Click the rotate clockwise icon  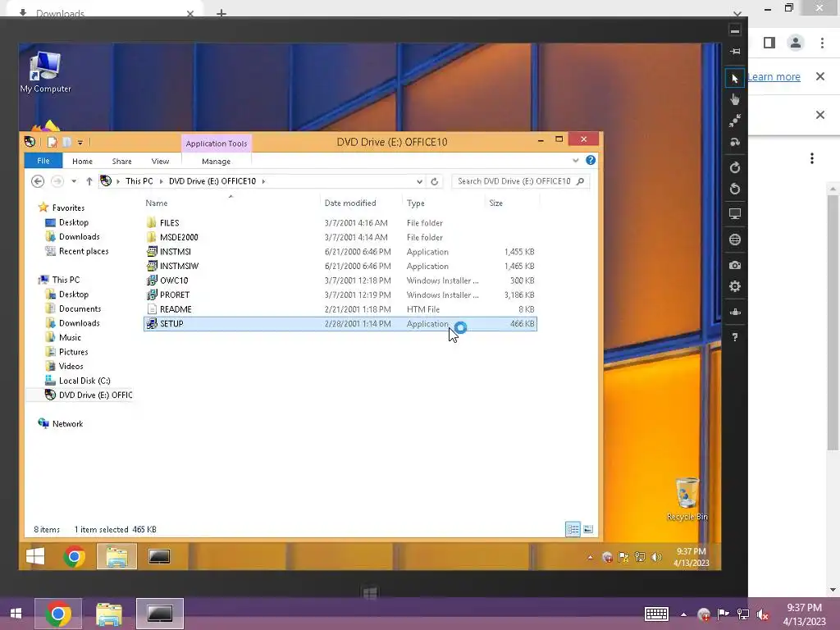[x=734, y=167]
